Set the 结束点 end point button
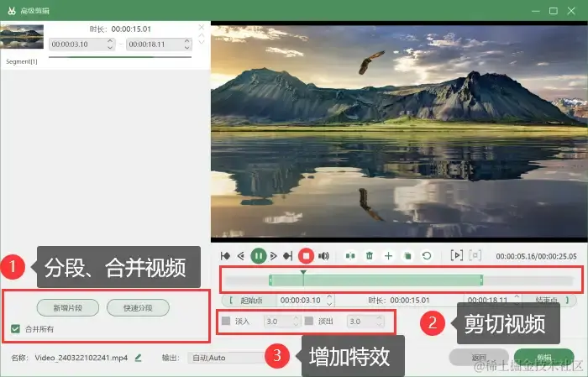Screen dimensions: 588x377 point(549,300)
